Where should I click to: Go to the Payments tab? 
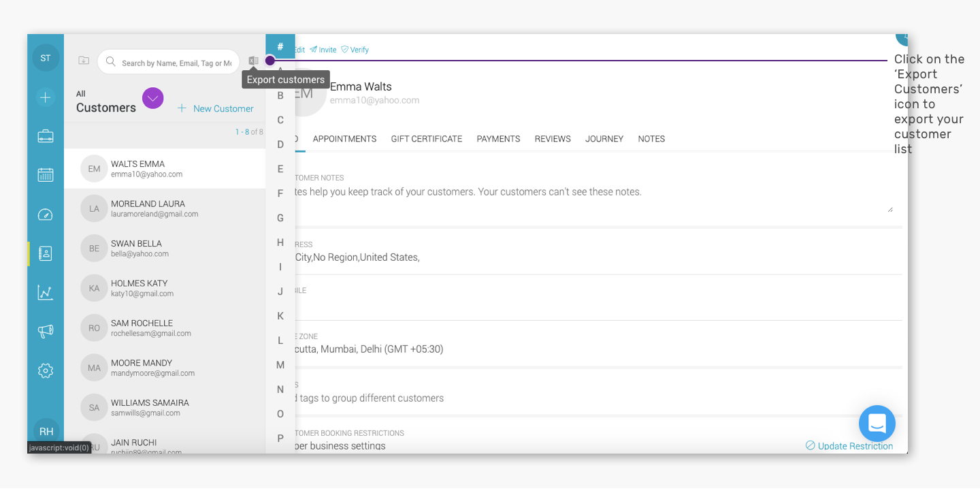(498, 139)
